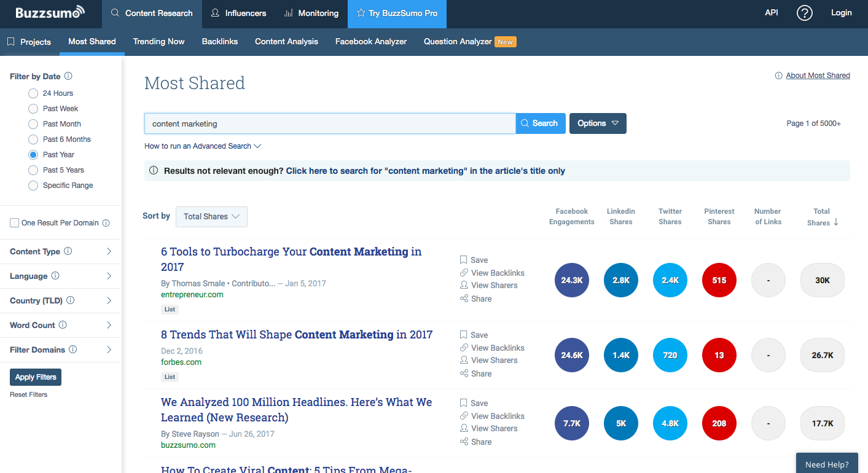This screenshot has width=868, height=473.
Task: View Backlinks for the forbes.com article
Action: click(492, 348)
